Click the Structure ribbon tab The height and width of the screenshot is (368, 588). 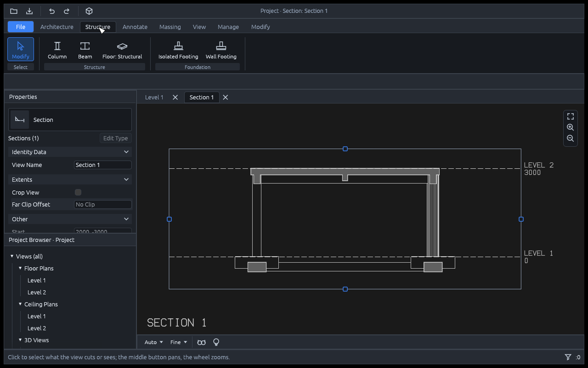98,27
